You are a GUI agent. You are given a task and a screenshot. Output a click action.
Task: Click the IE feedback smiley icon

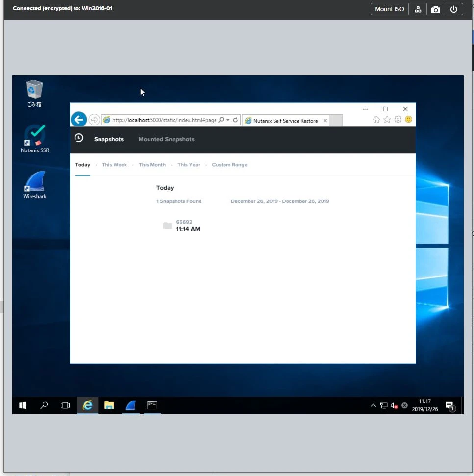point(408,119)
